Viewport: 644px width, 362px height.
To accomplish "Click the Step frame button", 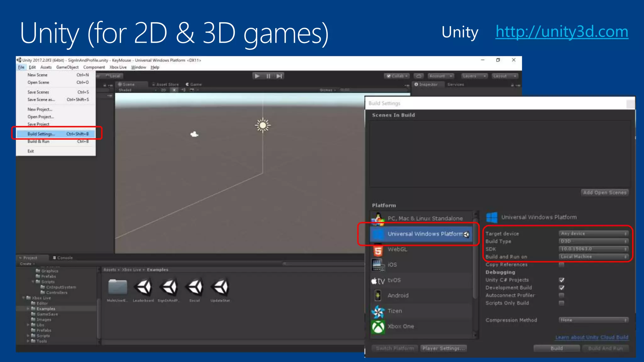I will [x=279, y=76].
